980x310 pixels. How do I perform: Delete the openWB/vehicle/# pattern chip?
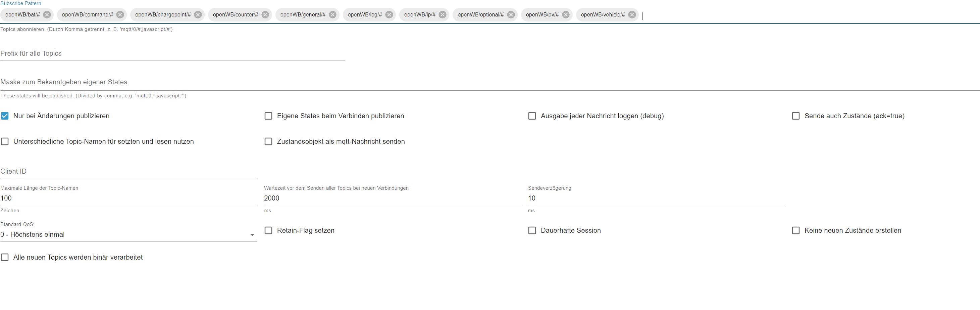(632, 15)
